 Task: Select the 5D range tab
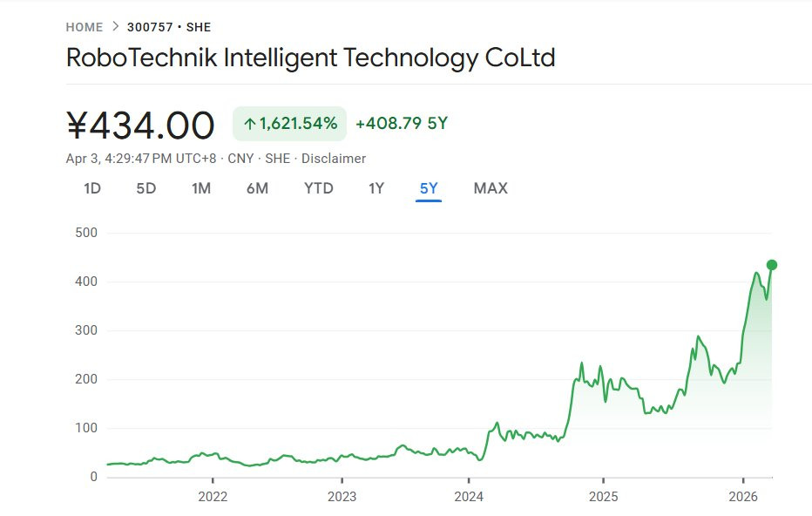pos(146,188)
